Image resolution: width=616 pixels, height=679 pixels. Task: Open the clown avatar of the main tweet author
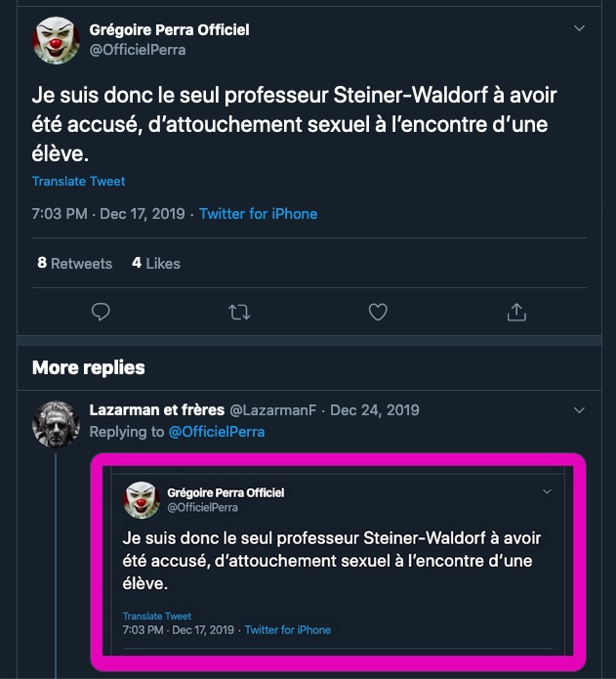click(56, 40)
